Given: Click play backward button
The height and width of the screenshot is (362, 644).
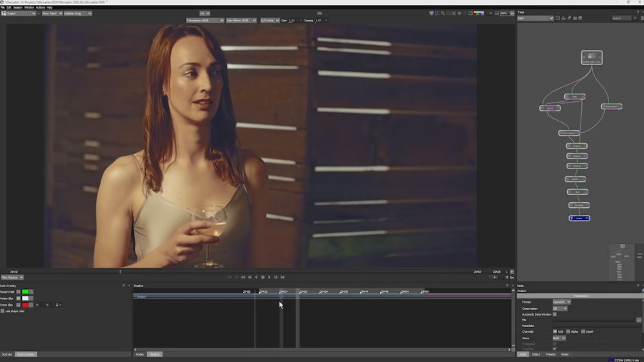Looking at the screenshot, I should pyautogui.click(x=256, y=277).
